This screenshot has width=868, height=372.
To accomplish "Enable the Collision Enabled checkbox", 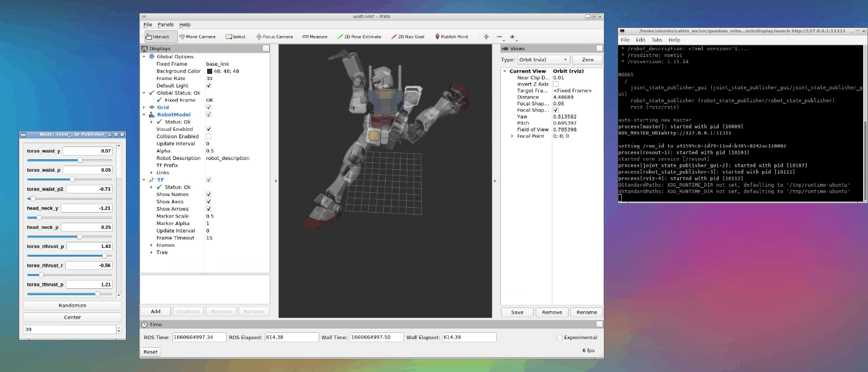I will pyautogui.click(x=208, y=136).
